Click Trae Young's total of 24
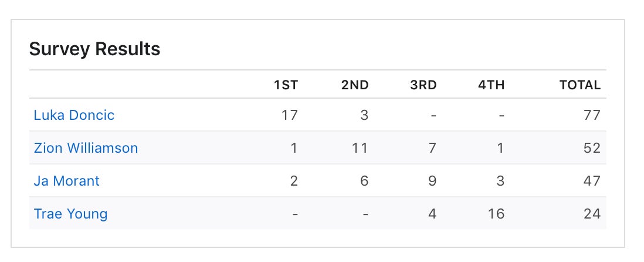Screen dimensions: 644x262 pos(592,213)
